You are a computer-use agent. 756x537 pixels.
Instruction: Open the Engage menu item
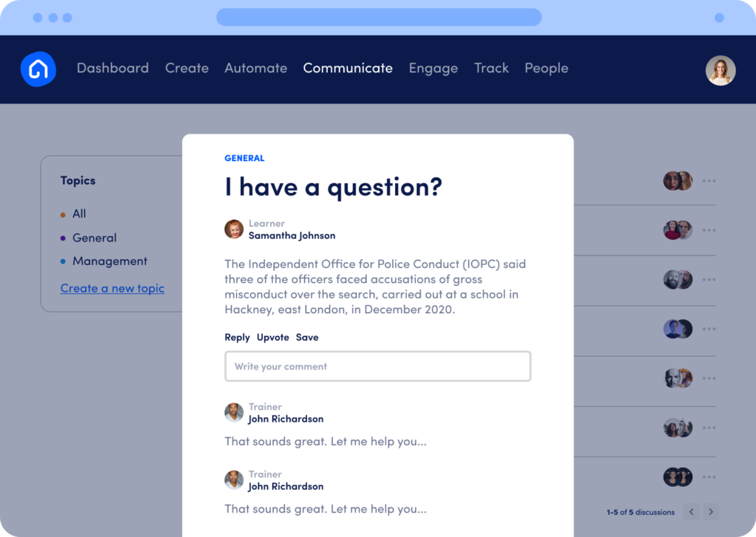pos(433,68)
